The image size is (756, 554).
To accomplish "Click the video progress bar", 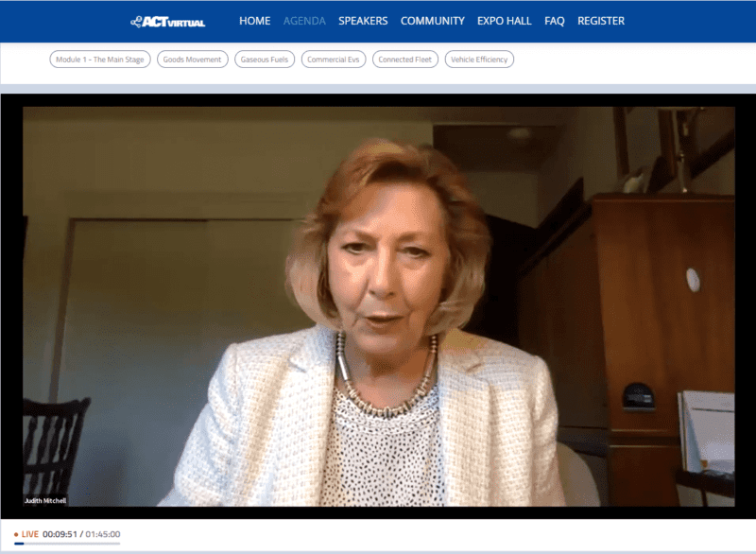I will (x=66, y=544).
